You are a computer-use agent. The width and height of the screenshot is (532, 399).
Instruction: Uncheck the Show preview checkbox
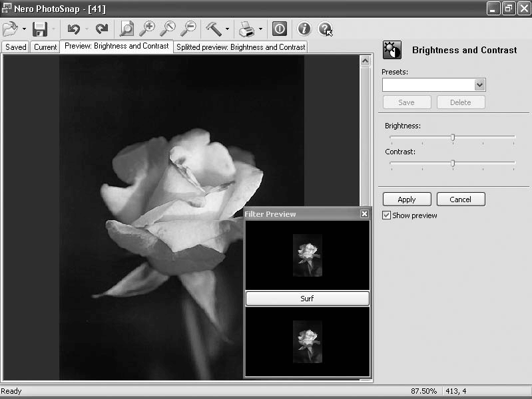pyautogui.click(x=386, y=215)
